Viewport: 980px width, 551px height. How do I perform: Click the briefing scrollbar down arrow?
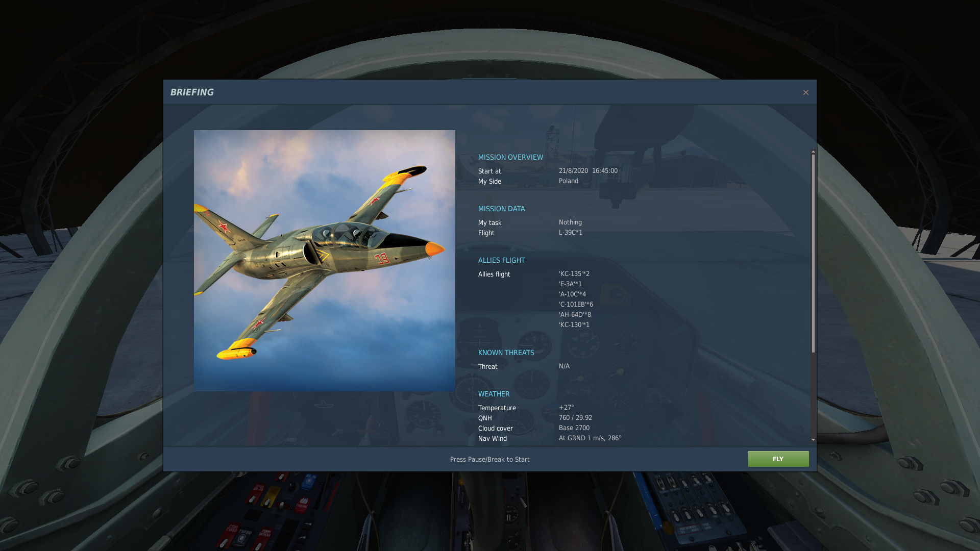[813, 439]
